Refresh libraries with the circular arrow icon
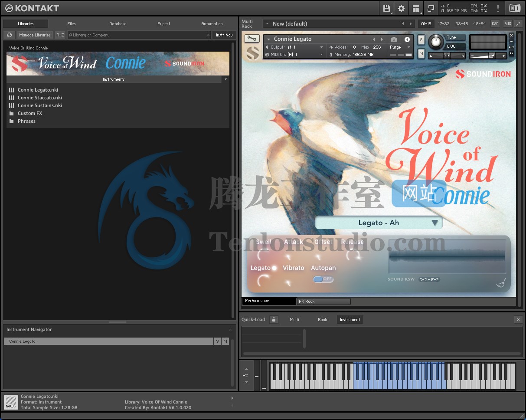526x420 pixels. click(x=9, y=35)
